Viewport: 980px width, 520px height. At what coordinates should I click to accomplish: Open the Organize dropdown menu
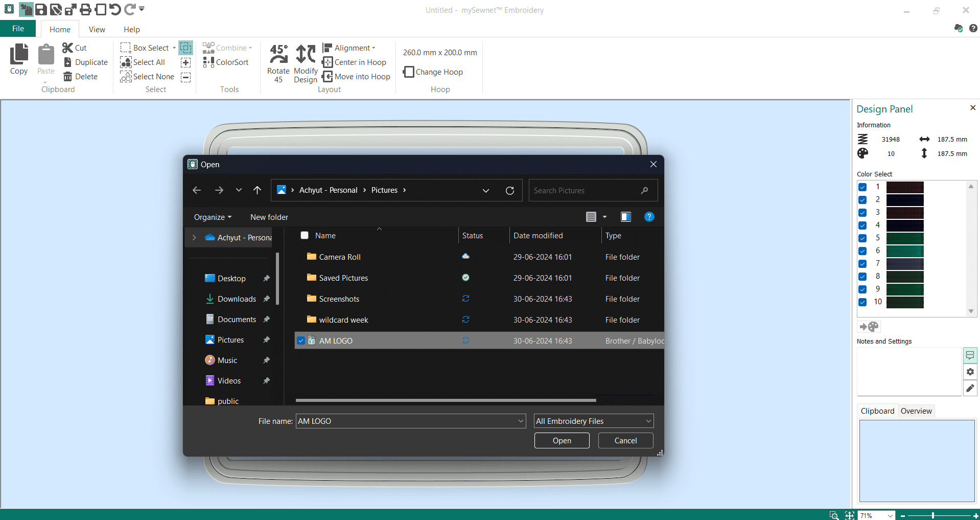(x=213, y=217)
